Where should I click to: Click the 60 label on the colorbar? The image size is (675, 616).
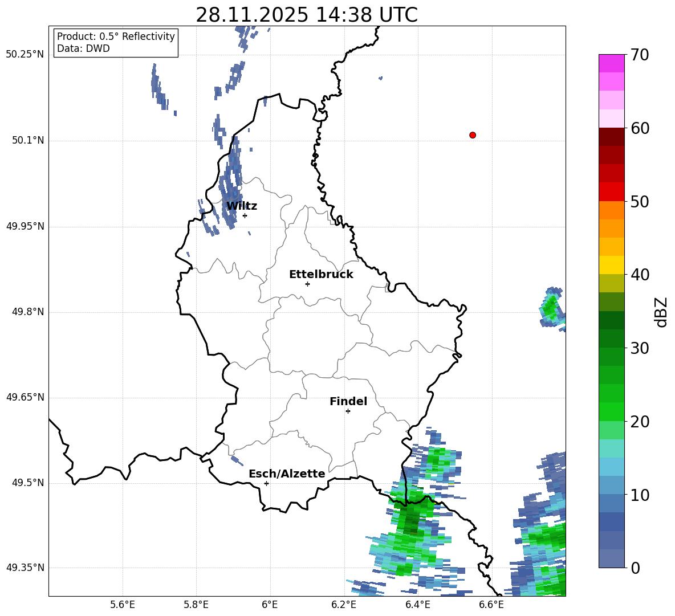tap(640, 128)
